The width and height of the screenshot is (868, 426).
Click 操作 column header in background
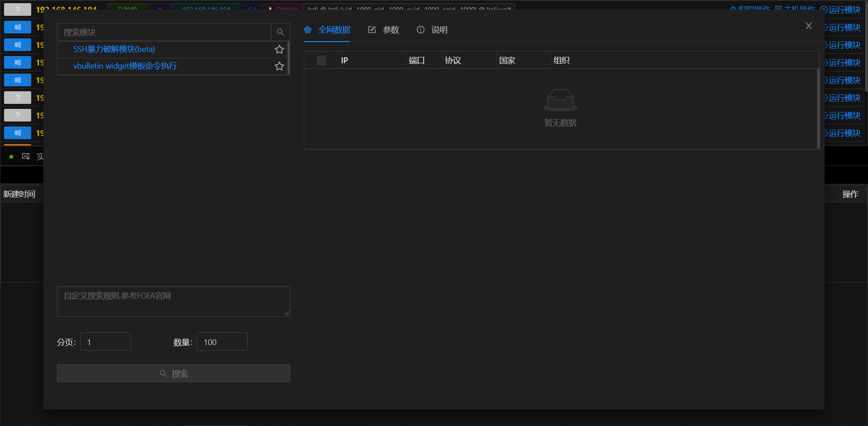point(850,194)
